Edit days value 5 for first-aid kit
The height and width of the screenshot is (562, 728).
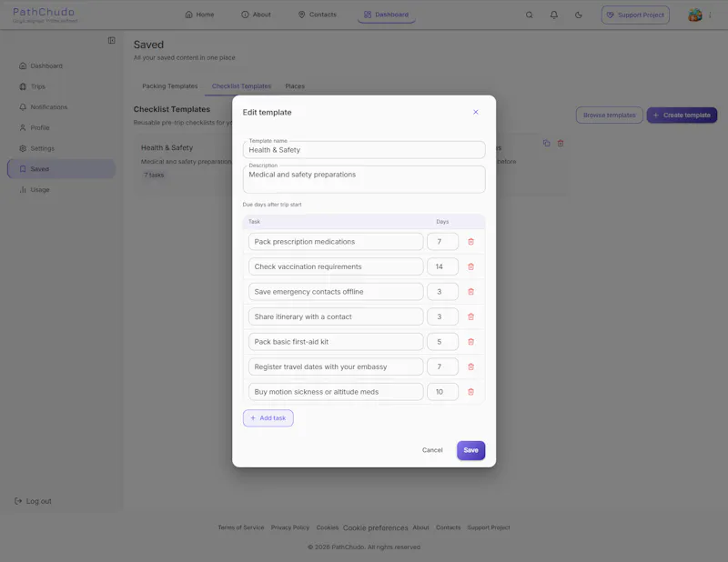click(x=442, y=342)
